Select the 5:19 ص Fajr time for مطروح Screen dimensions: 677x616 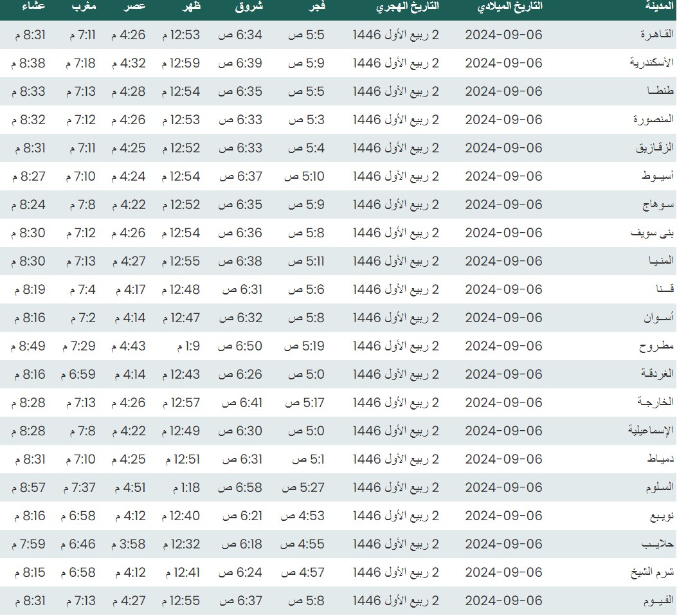304,346
